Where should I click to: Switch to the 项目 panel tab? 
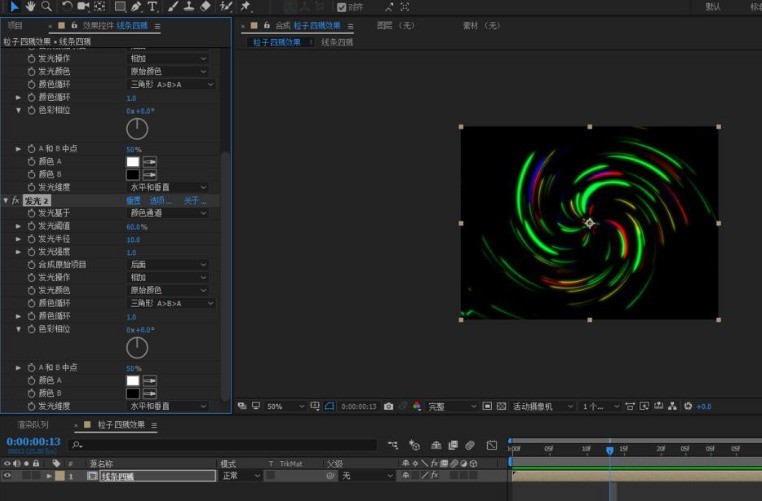click(15, 25)
